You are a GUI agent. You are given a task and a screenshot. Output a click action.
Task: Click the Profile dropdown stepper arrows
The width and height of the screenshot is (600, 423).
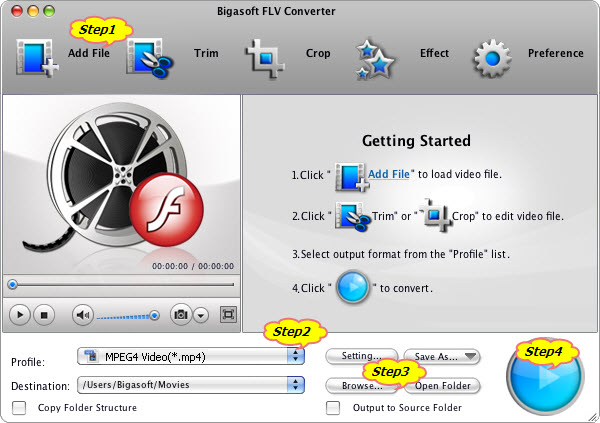click(295, 356)
